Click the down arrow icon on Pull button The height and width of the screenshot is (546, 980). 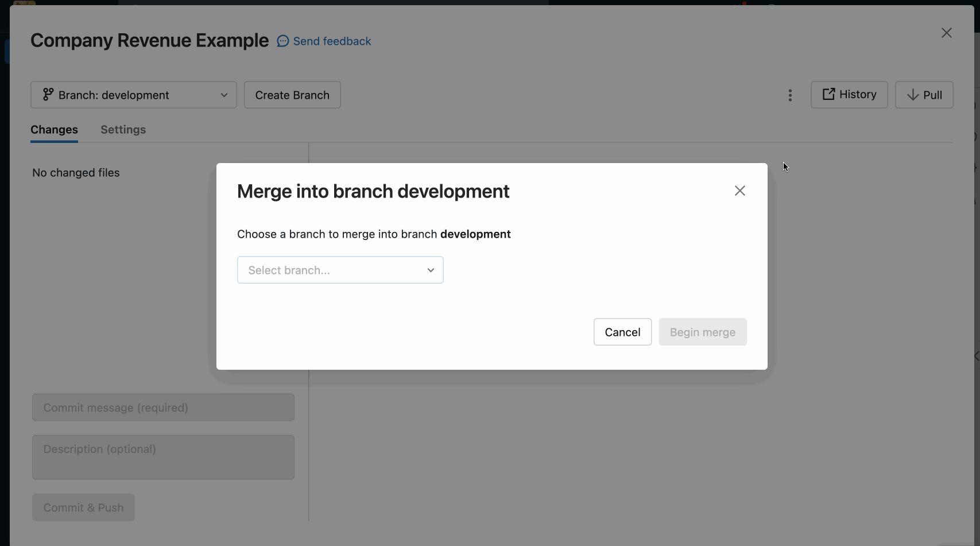tap(912, 95)
